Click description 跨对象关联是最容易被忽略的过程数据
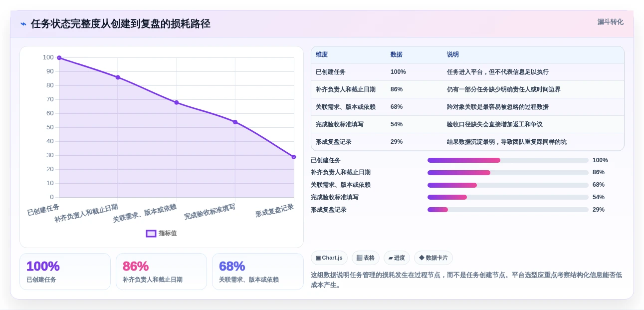The image size is (644, 310). tap(498, 107)
